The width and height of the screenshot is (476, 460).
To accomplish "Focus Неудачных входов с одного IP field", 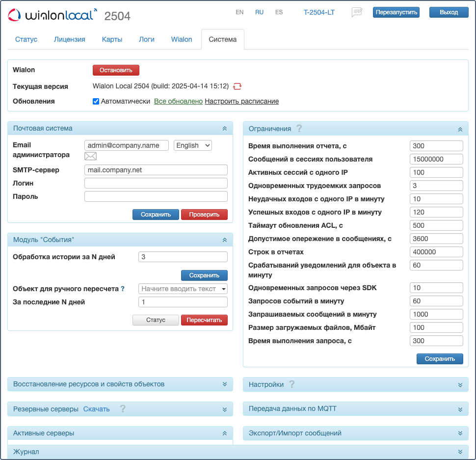I will [436, 199].
